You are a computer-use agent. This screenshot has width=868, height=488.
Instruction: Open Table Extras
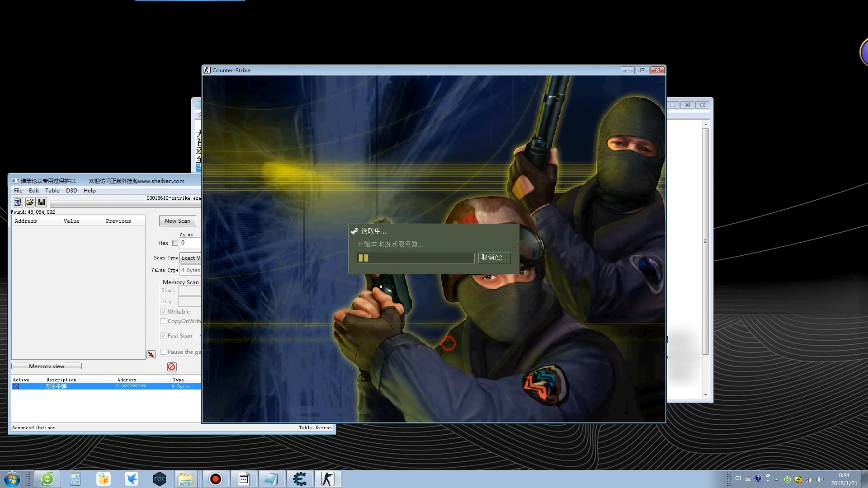[x=315, y=427]
